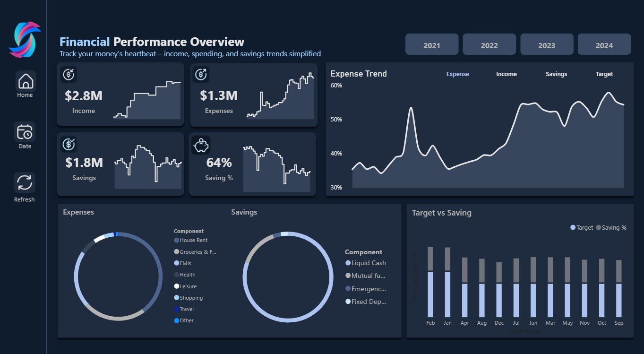Click the Income card dollar icon
Viewport: 644px width, 354px height.
pyautogui.click(x=69, y=74)
